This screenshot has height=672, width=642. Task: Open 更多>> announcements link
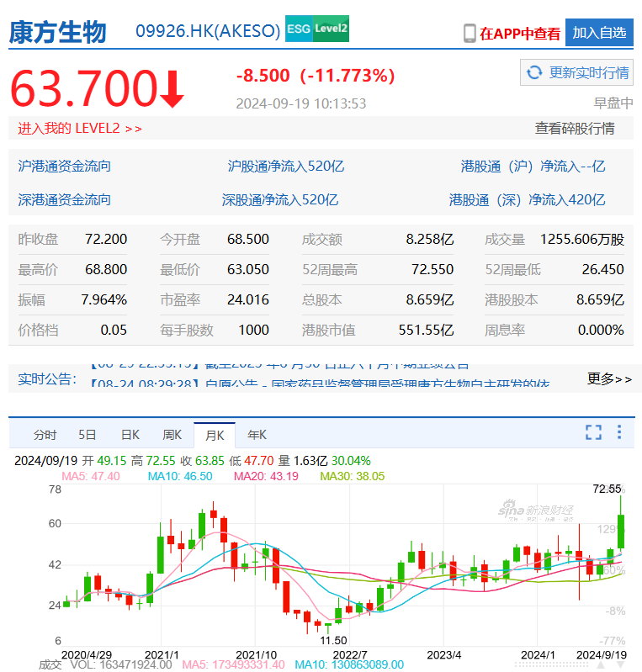pos(609,378)
